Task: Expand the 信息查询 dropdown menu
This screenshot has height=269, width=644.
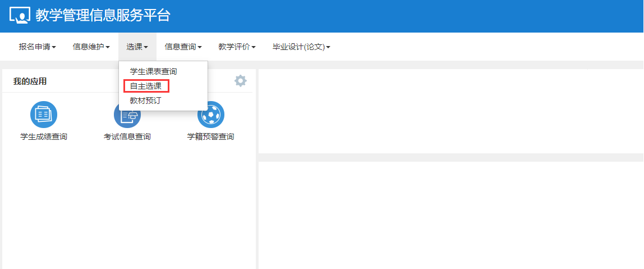Action: 183,47
